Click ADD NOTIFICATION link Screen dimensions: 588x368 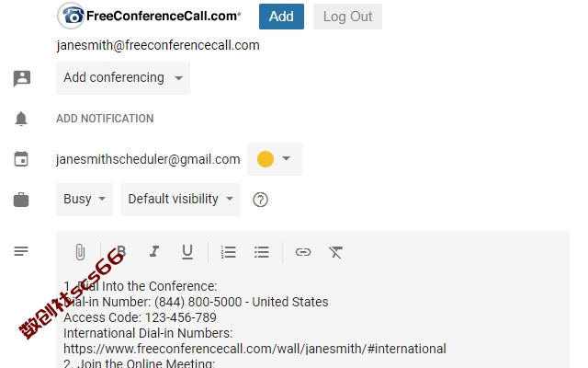[x=105, y=119]
